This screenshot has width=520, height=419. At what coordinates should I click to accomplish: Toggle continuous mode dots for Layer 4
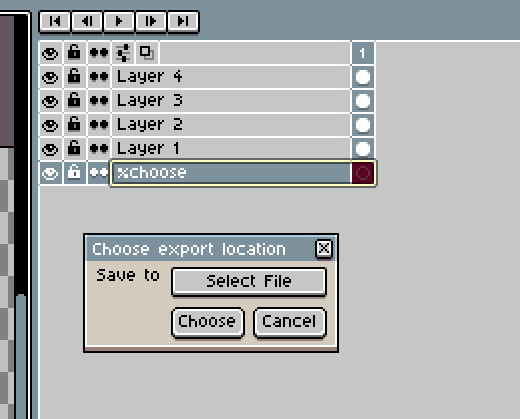[99, 77]
